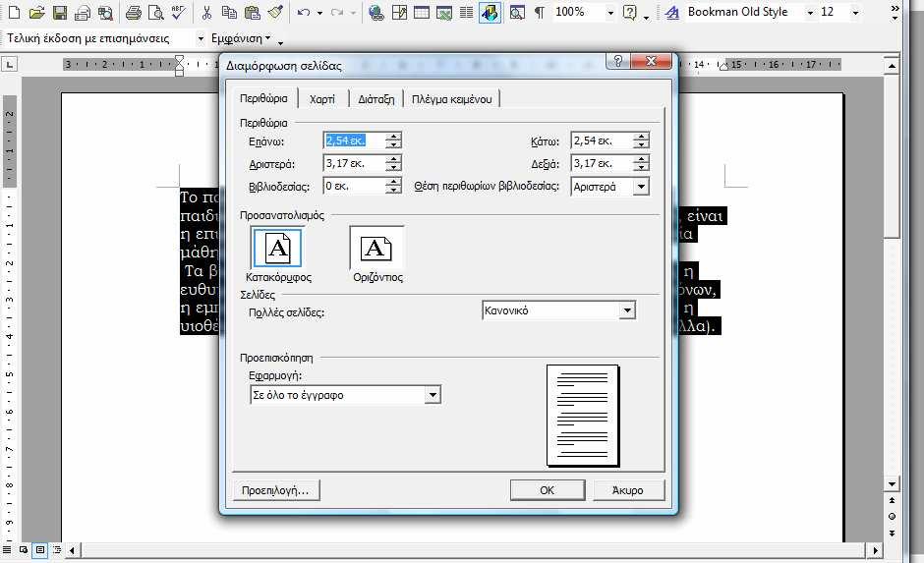The height and width of the screenshot is (563, 924).
Task: Run the ABC spelling check
Action: (178, 13)
